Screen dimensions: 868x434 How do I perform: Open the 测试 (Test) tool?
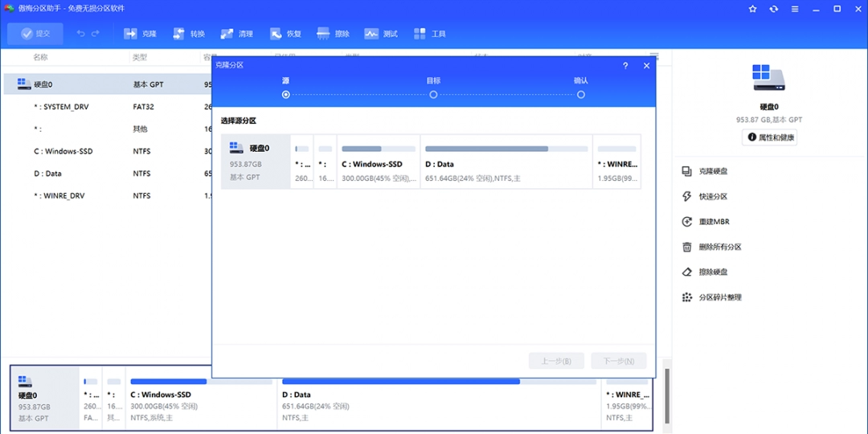381,34
